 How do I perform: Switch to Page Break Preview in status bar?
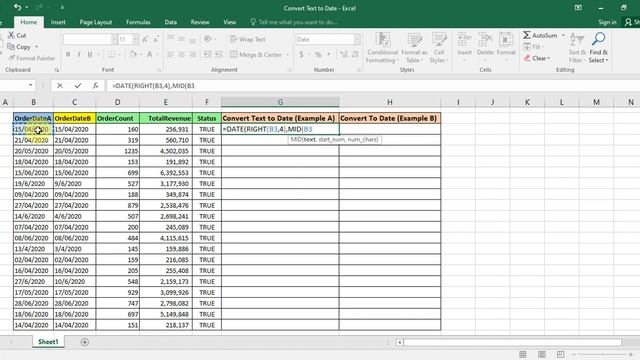tap(560, 354)
